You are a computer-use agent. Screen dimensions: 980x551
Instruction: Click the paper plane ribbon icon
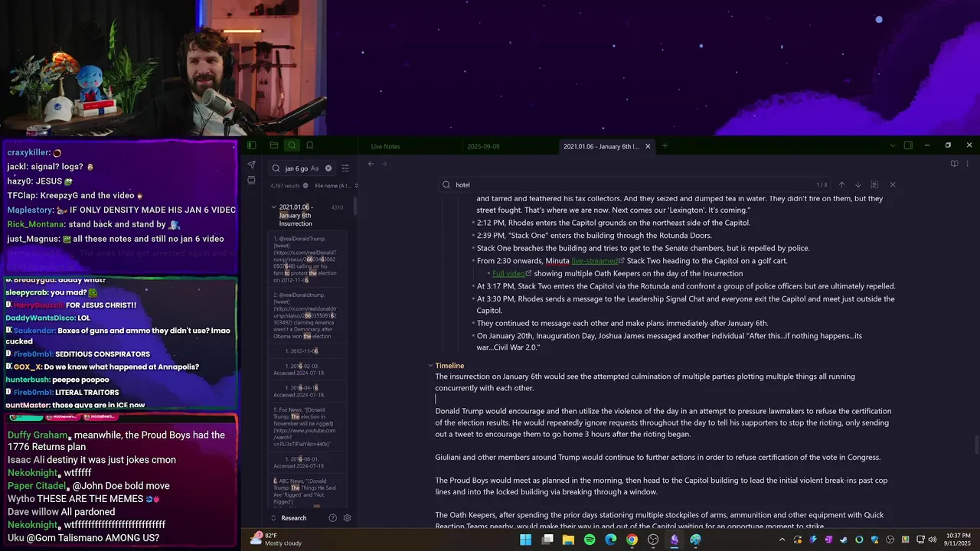pyautogui.click(x=251, y=165)
